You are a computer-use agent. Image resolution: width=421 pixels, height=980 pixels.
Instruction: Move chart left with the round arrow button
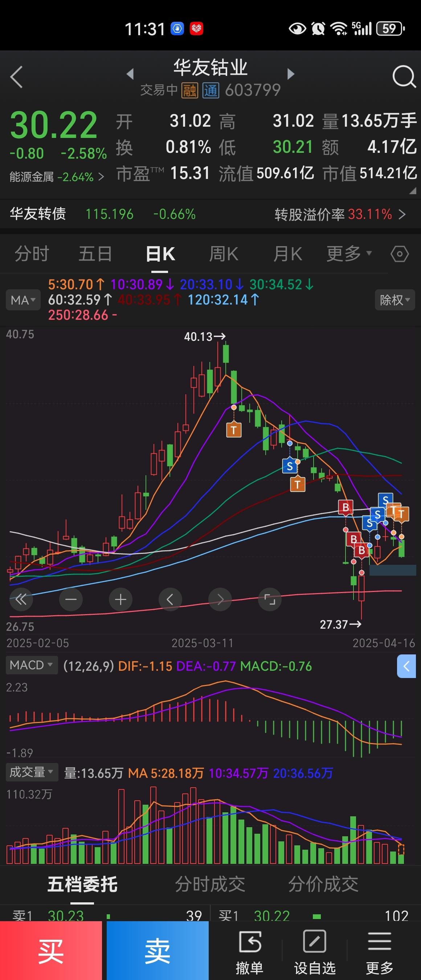coord(170,600)
